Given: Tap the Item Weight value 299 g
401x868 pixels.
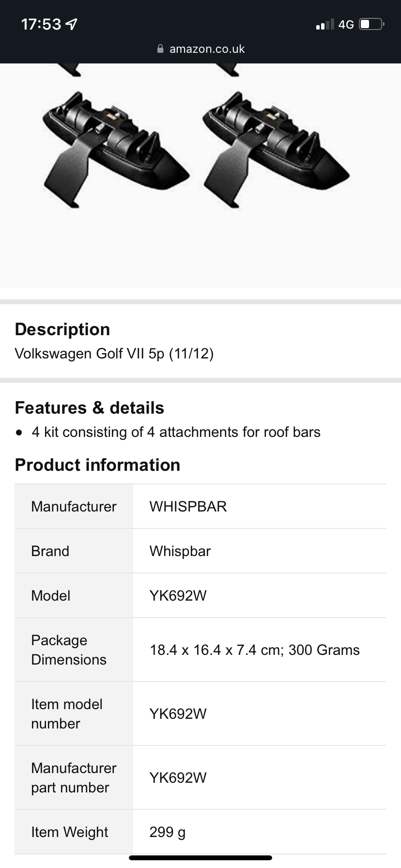Looking at the screenshot, I should (167, 832).
